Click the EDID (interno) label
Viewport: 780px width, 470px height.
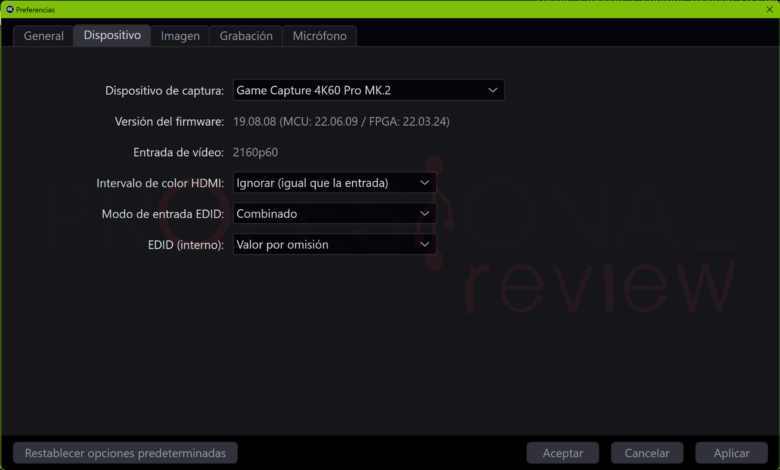coord(186,245)
